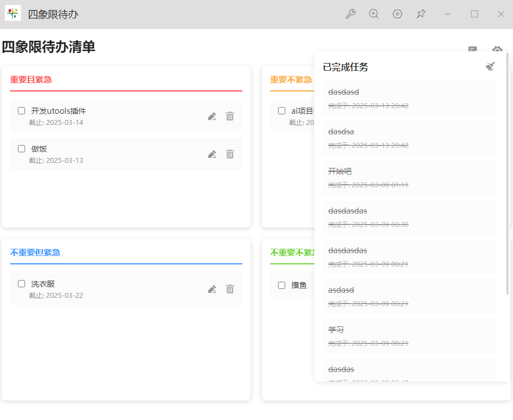Select completed task dasdas
The width and height of the screenshot is (513, 420).
pyautogui.click(x=409, y=370)
